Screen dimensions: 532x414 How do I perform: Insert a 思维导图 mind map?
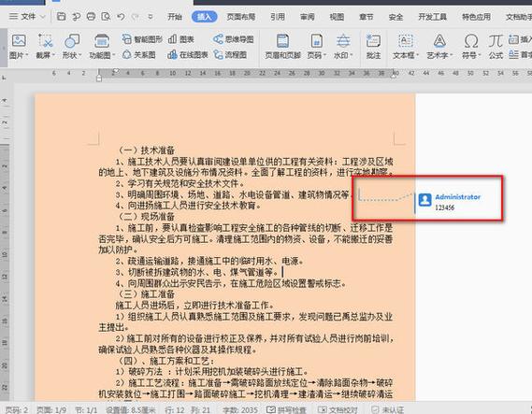234,39
